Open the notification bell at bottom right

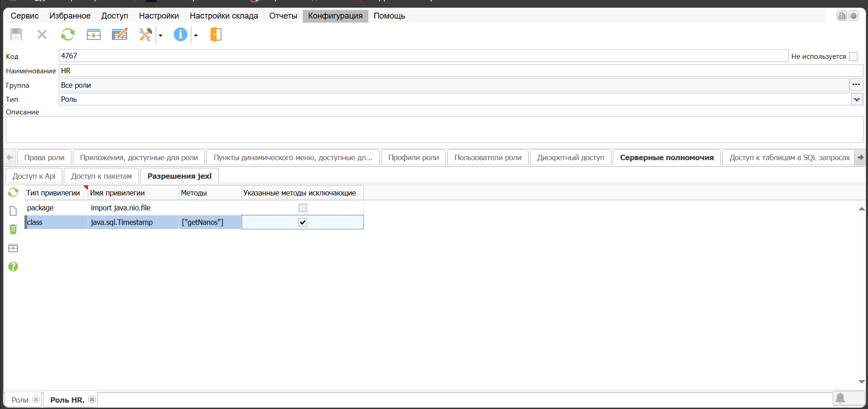(x=840, y=398)
